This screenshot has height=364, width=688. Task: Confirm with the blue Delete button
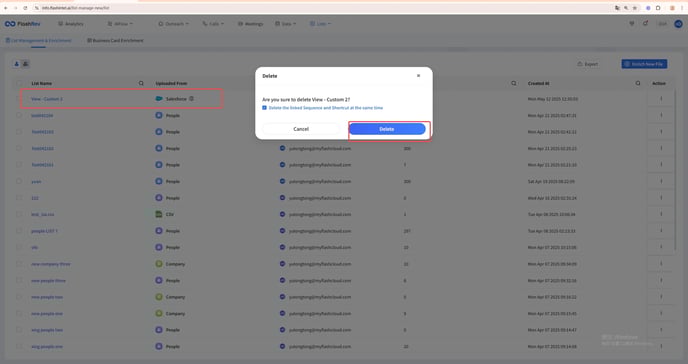click(387, 129)
